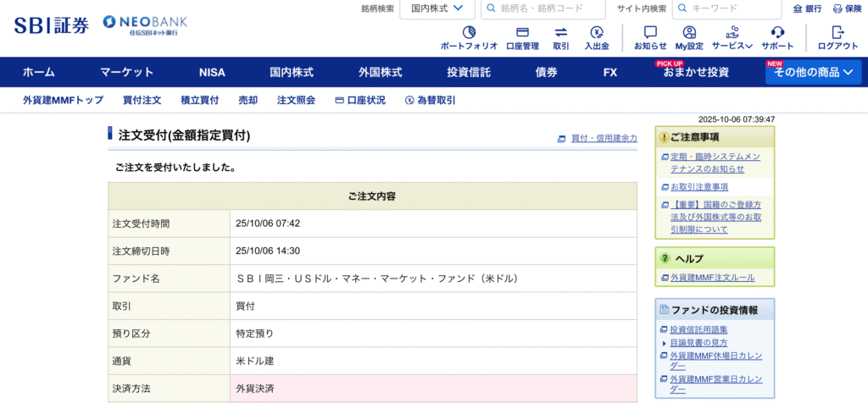Open the 銀行 bank icon link
This screenshot has height=403, width=868.
pos(807,8)
